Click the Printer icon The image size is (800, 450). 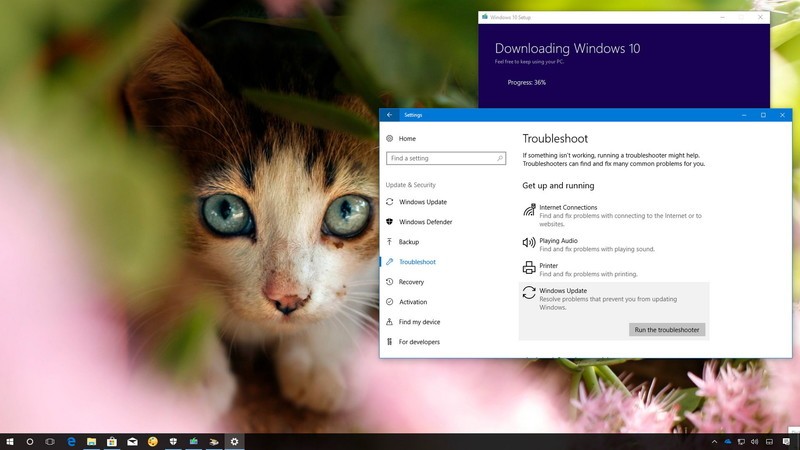pyautogui.click(x=529, y=267)
